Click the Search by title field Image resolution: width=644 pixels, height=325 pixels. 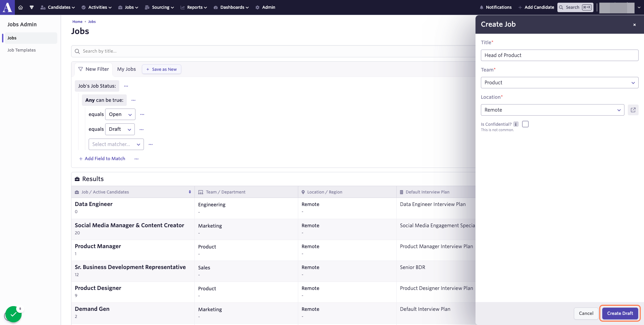273,51
